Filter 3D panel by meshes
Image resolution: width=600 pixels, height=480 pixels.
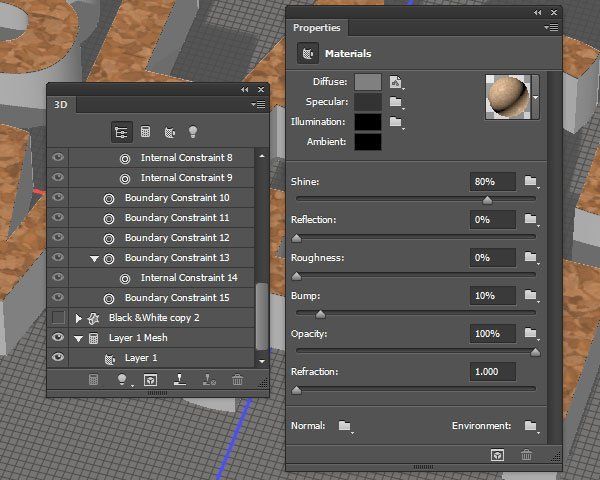[145, 132]
